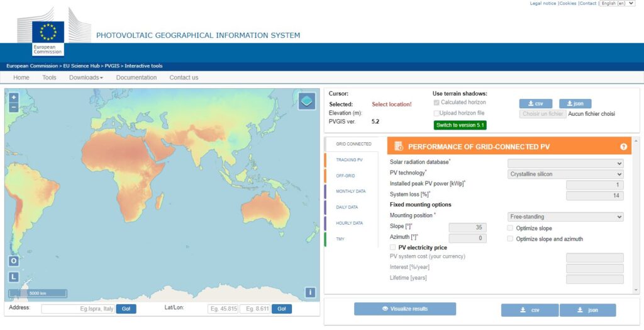Enable PV electricity price checkbox
Image resolution: width=644 pixels, height=330 pixels.
coord(392,247)
